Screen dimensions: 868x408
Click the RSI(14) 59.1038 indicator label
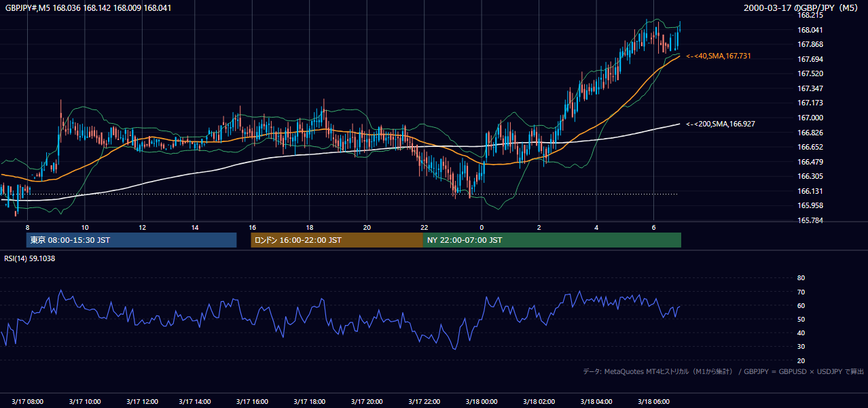(x=29, y=258)
